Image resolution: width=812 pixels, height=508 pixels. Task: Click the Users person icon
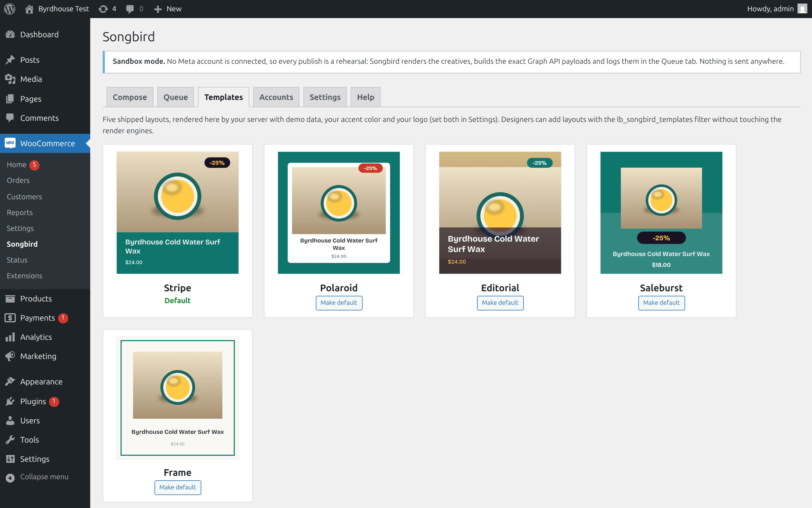10,420
